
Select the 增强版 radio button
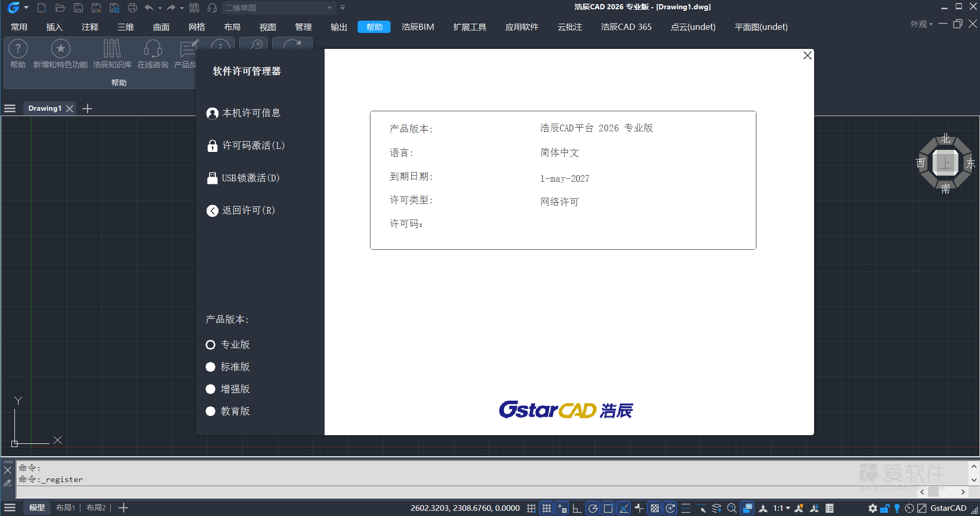click(210, 389)
